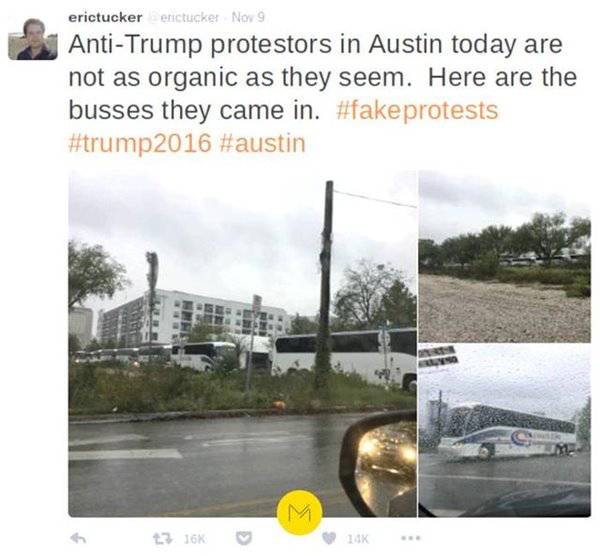
Task: Save tweet with the Pocket icon
Action: pos(243,539)
